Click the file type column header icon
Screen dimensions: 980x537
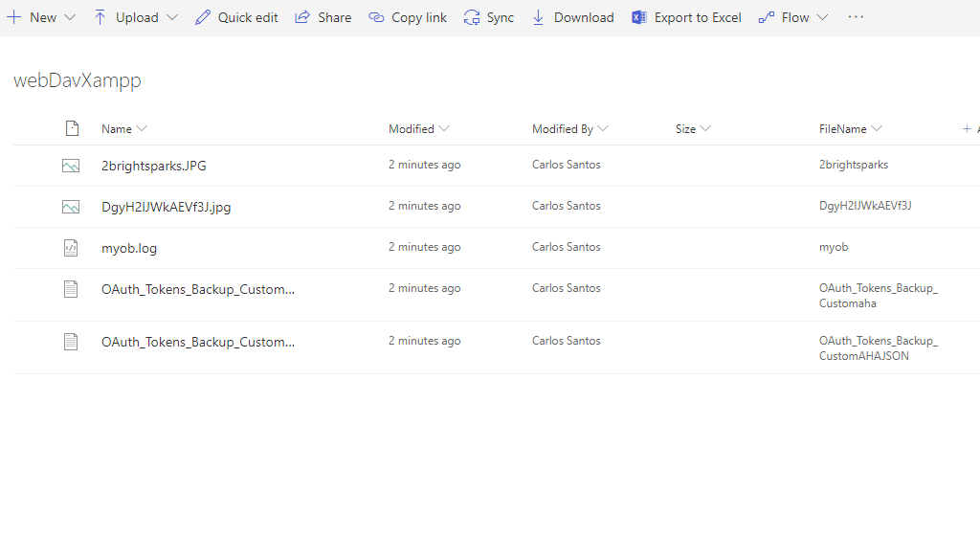pyautogui.click(x=72, y=128)
